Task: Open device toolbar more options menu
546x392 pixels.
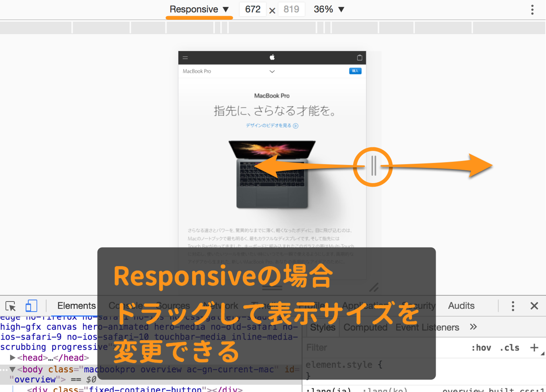Action: 532,10
